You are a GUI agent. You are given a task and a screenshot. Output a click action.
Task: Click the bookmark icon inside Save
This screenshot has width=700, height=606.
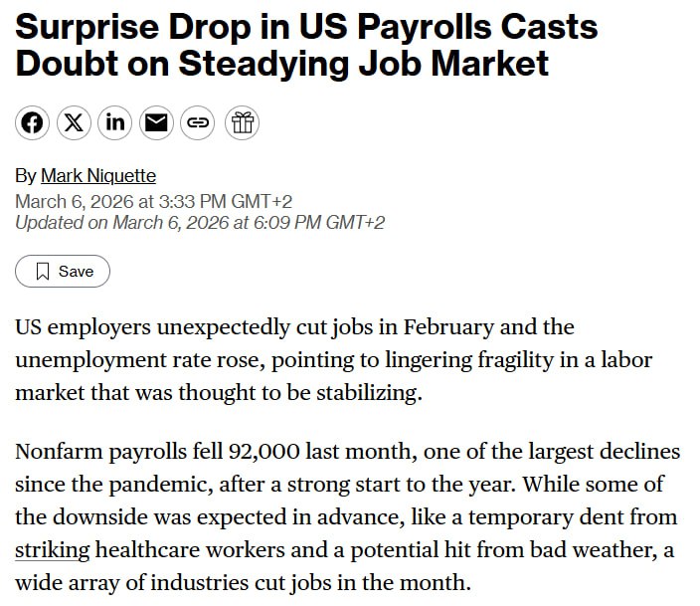click(43, 272)
